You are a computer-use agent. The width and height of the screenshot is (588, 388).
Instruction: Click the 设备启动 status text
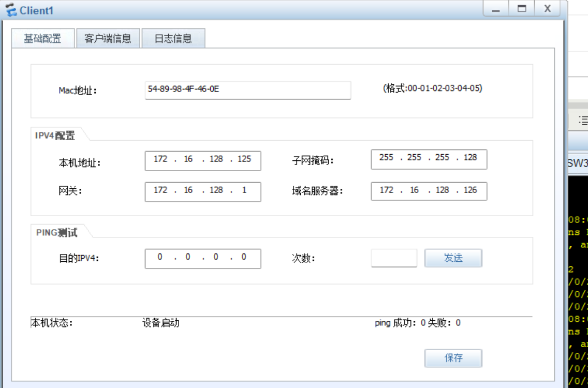[x=161, y=323]
